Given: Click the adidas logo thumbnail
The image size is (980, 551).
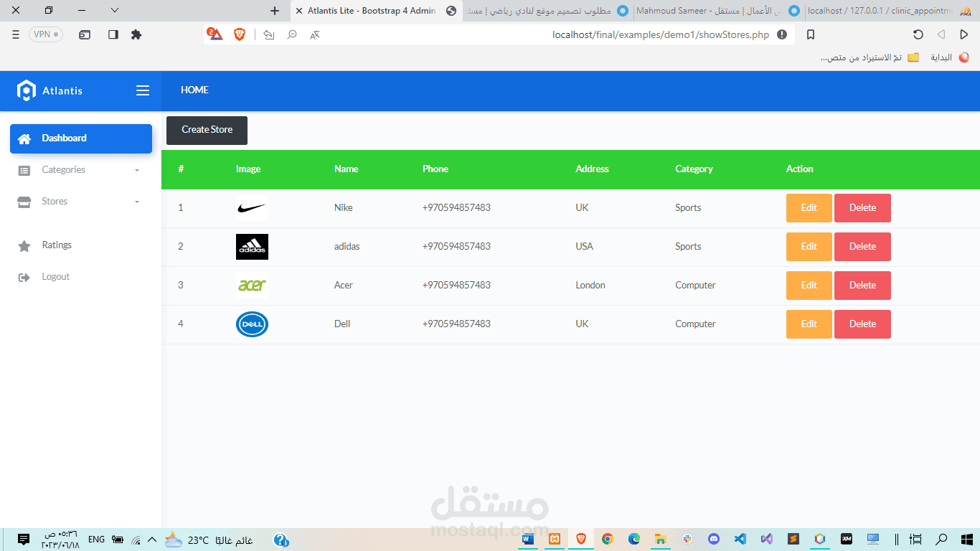Looking at the screenshot, I should point(252,247).
